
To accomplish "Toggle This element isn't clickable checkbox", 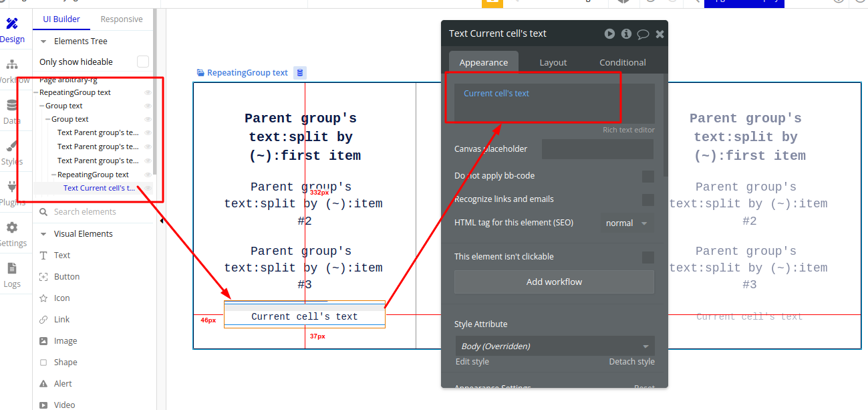I will (x=647, y=258).
